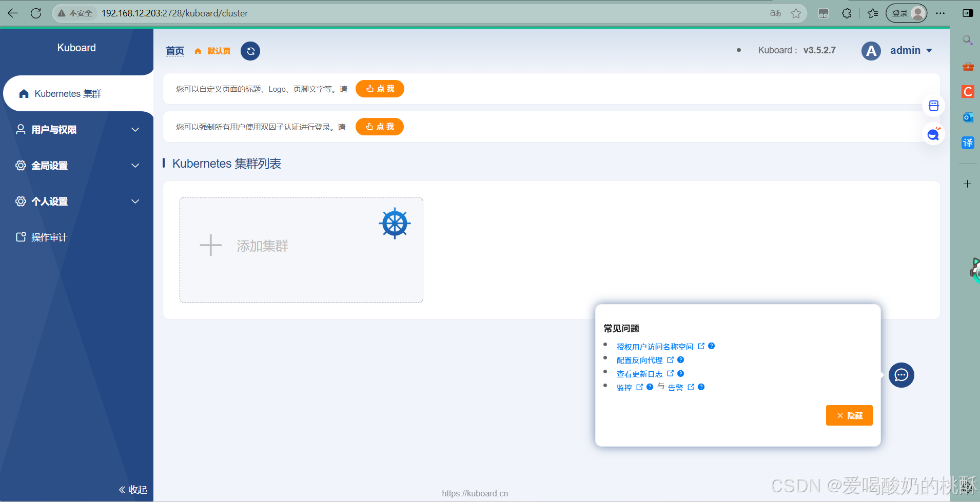The height and width of the screenshot is (502, 980).
Task: Open 授权用户访问名称空间 link
Action: (655, 347)
